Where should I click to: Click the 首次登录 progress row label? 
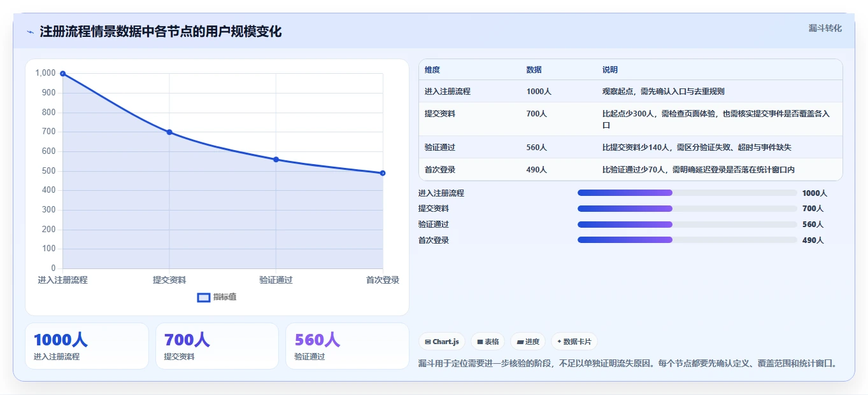click(x=434, y=240)
